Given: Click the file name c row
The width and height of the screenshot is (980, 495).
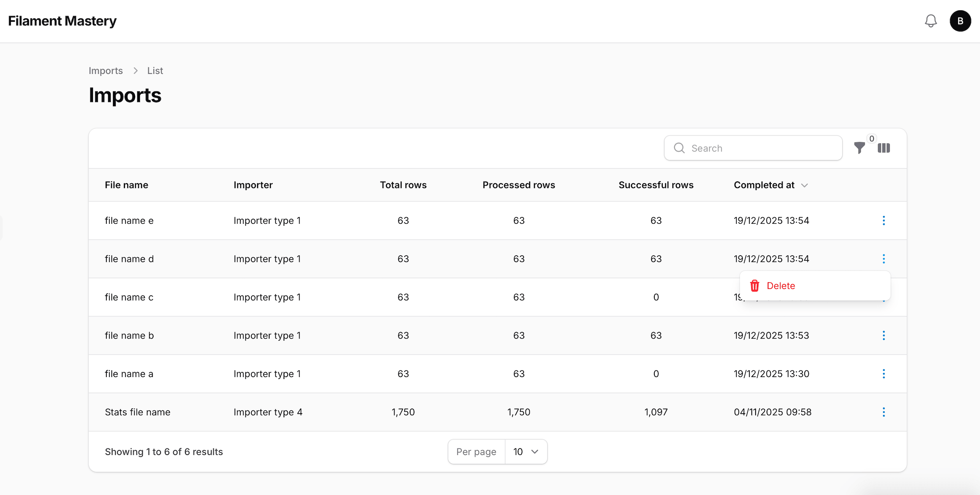Looking at the screenshot, I should pos(129,297).
